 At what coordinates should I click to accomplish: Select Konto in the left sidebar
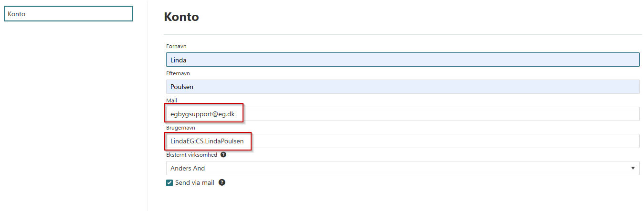[x=68, y=14]
